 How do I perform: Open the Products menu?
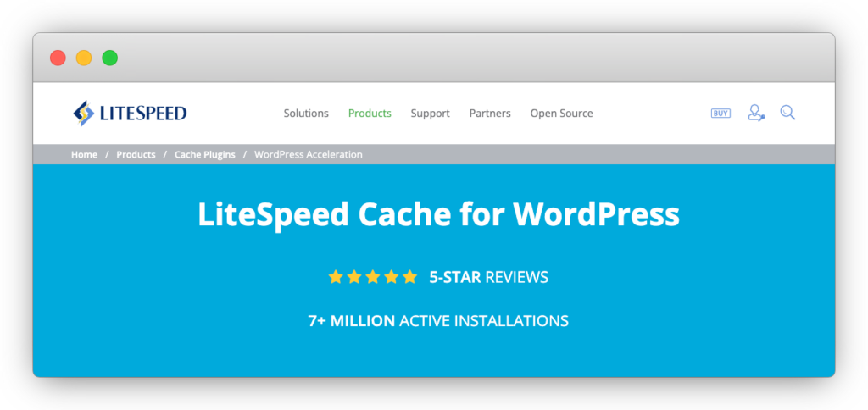370,113
